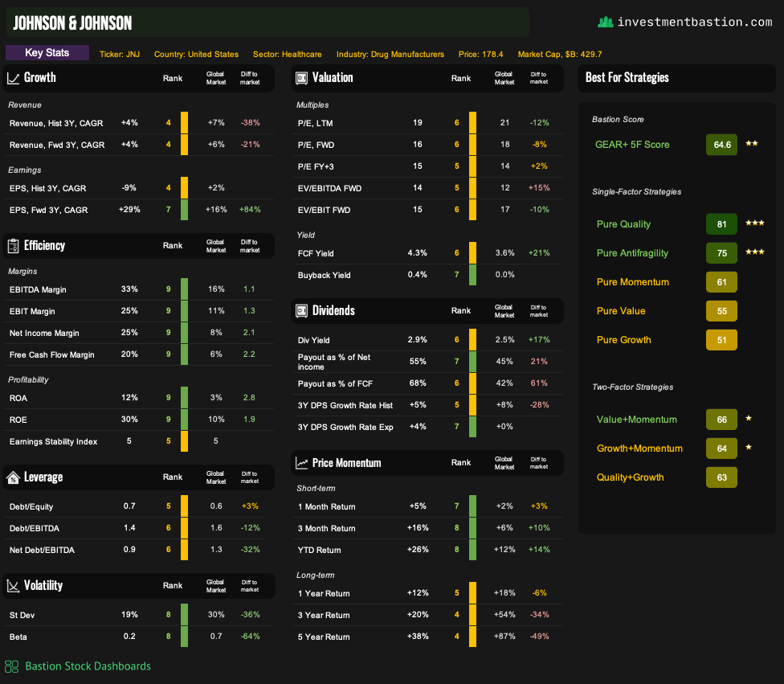Click the Growth section heading
784x684 pixels.
(40, 77)
